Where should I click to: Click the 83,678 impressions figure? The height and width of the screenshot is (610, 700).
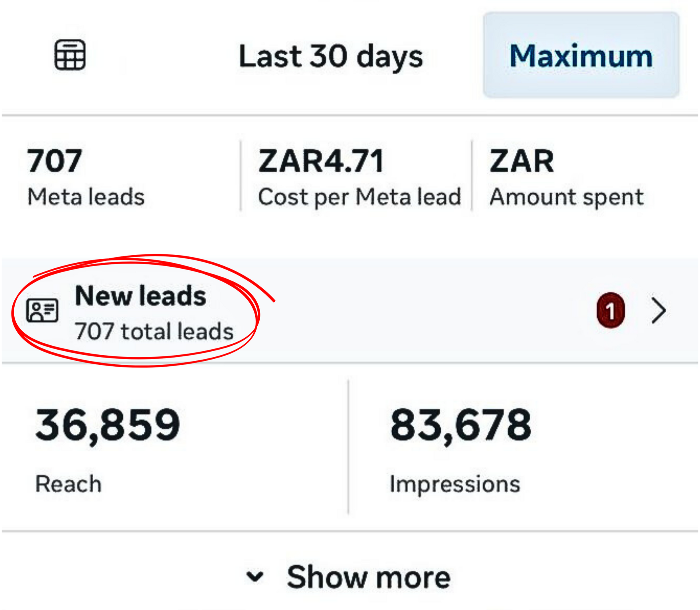(x=461, y=425)
